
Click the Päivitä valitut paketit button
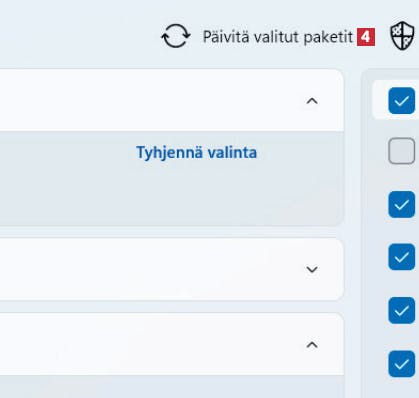(x=268, y=36)
